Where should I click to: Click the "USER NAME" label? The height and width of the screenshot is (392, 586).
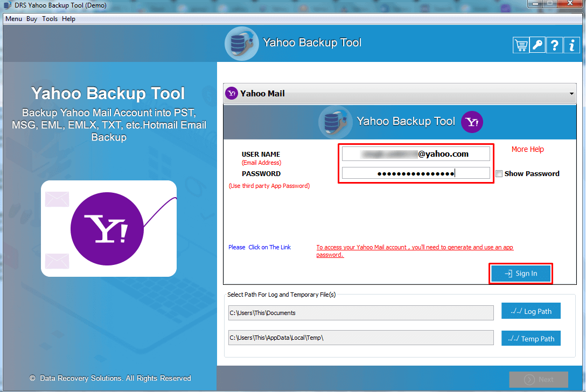[261, 155]
